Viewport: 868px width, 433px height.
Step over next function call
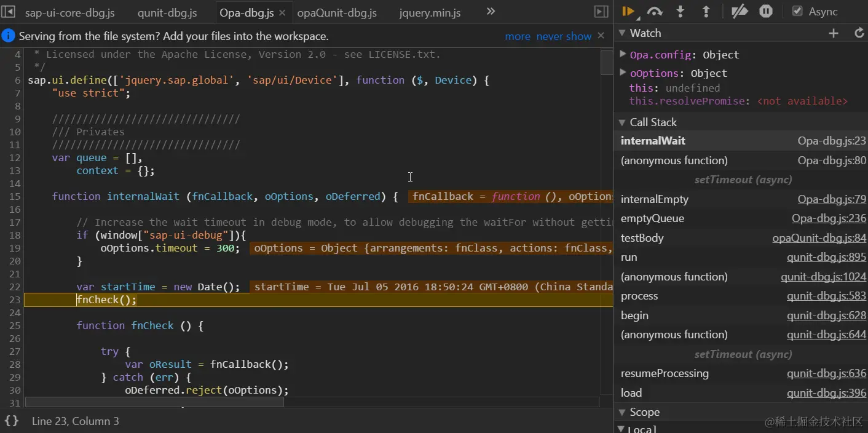[655, 11]
